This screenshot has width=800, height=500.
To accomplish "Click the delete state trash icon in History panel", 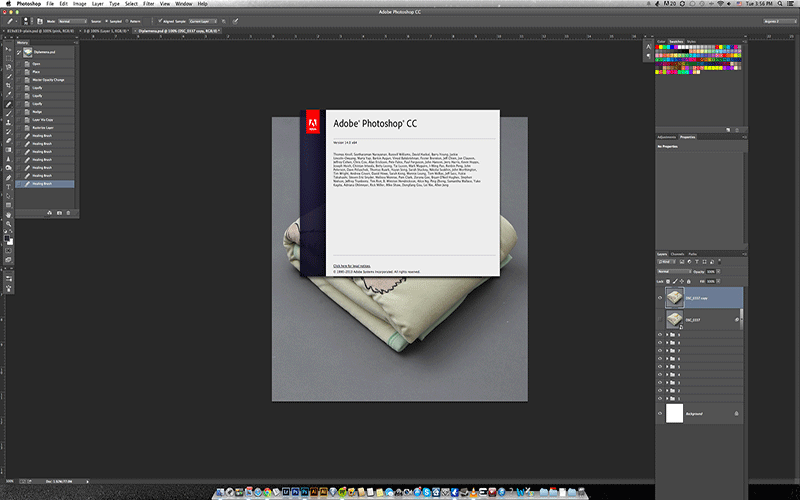I will [x=70, y=213].
